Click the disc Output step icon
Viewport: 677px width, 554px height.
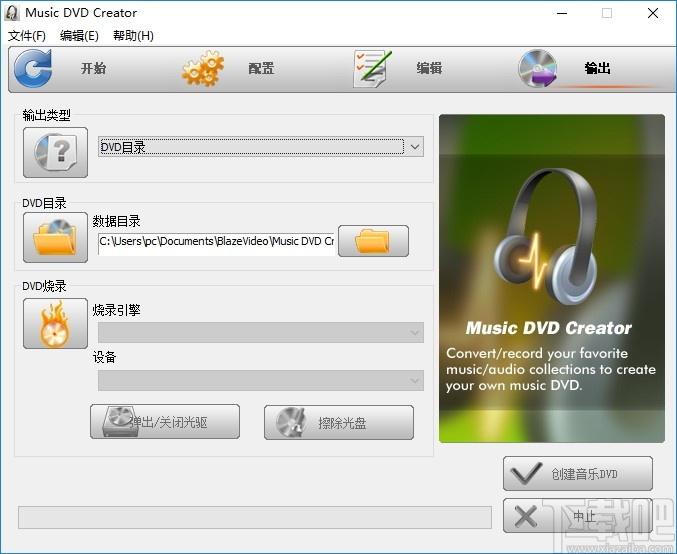coord(538,68)
